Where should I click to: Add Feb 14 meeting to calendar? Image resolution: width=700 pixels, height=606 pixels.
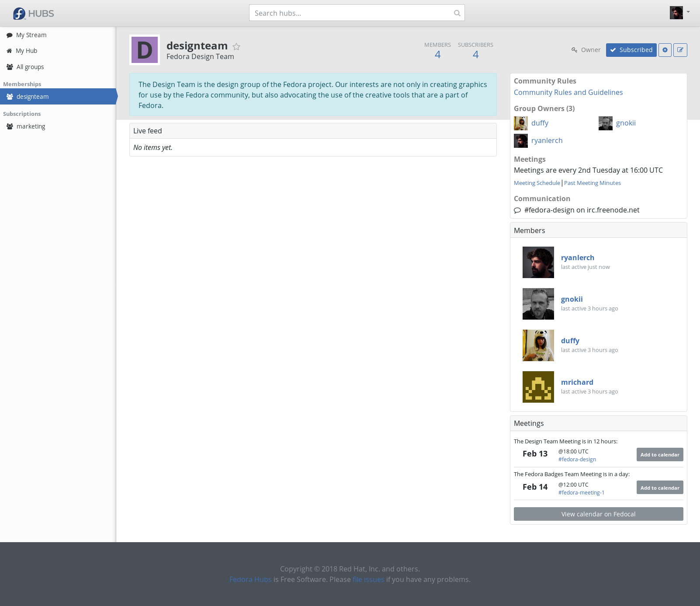[x=660, y=488]
